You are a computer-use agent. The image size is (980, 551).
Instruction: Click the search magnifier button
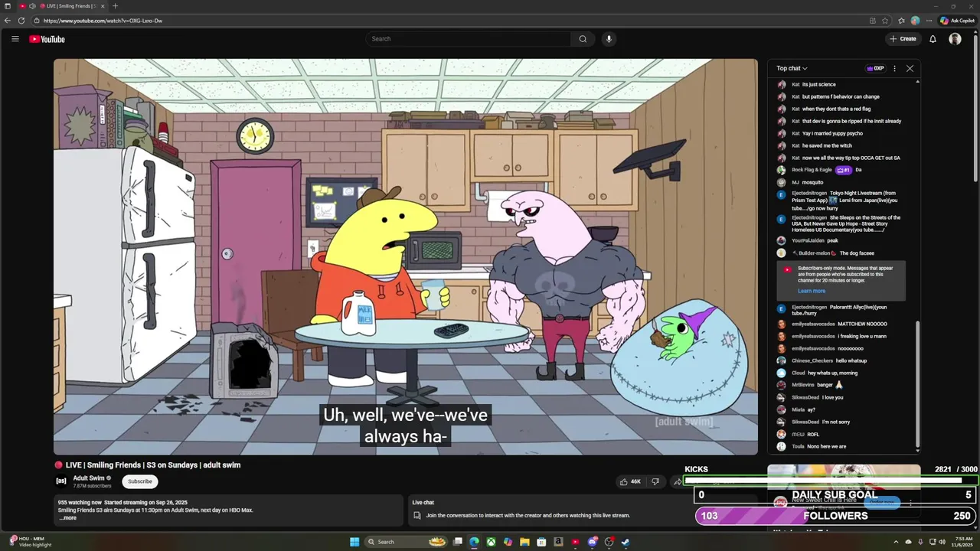click(583, 39)
